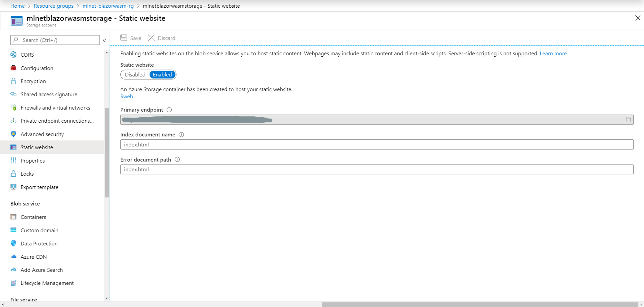Click the Error document path info icon
The height and width of the screenshot is (307, 644).
pos(177,159)
